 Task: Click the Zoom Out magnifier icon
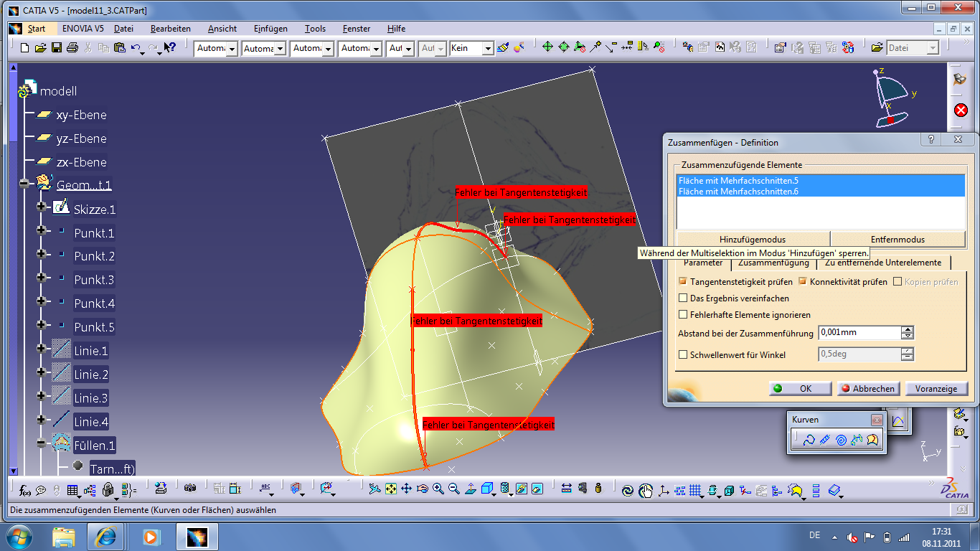453,489
